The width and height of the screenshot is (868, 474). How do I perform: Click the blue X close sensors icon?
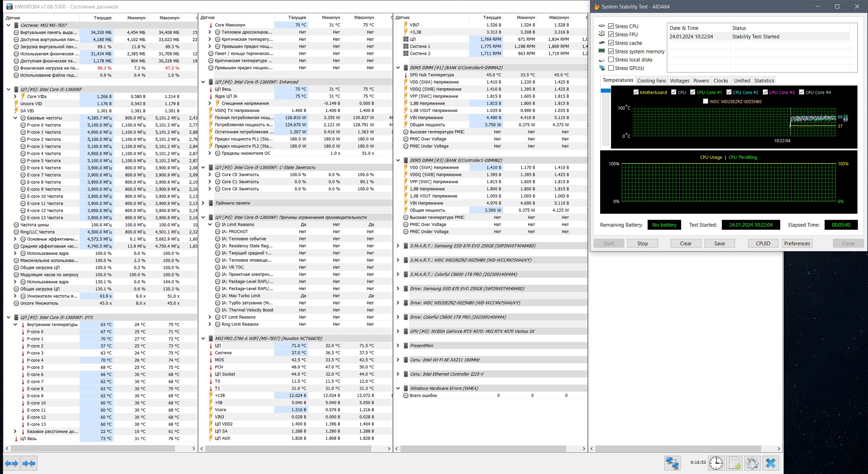(771, 463)
